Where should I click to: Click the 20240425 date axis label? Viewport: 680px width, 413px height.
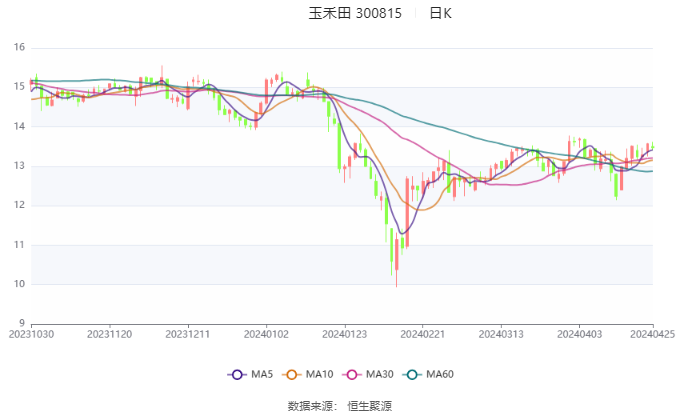(x=653, y=334)
